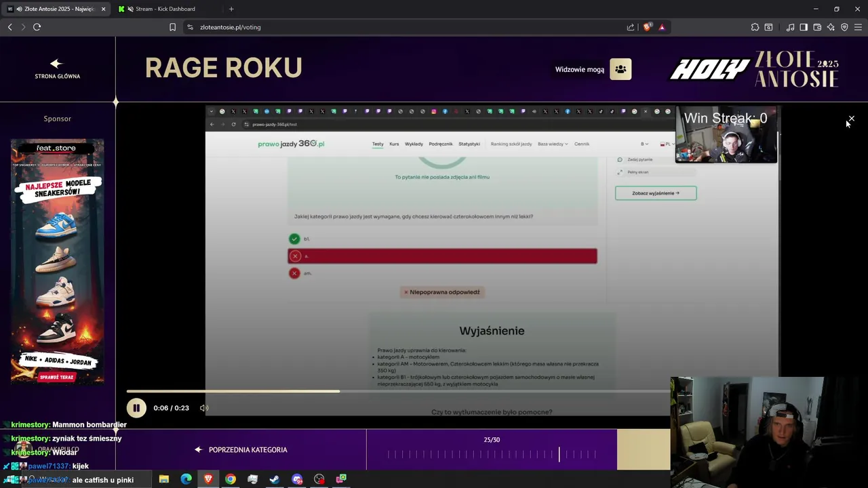Click the Rage Roku category title
This screenshot has height=488, width=868.
pos(223,68)
